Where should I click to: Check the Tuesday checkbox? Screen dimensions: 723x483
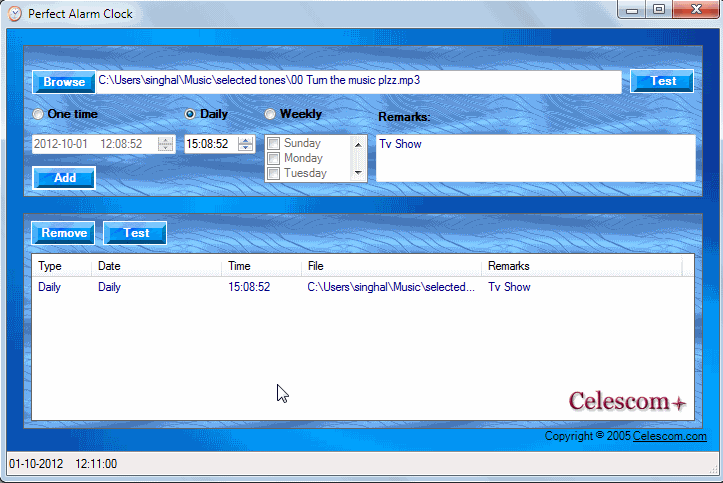pos(273,173)
